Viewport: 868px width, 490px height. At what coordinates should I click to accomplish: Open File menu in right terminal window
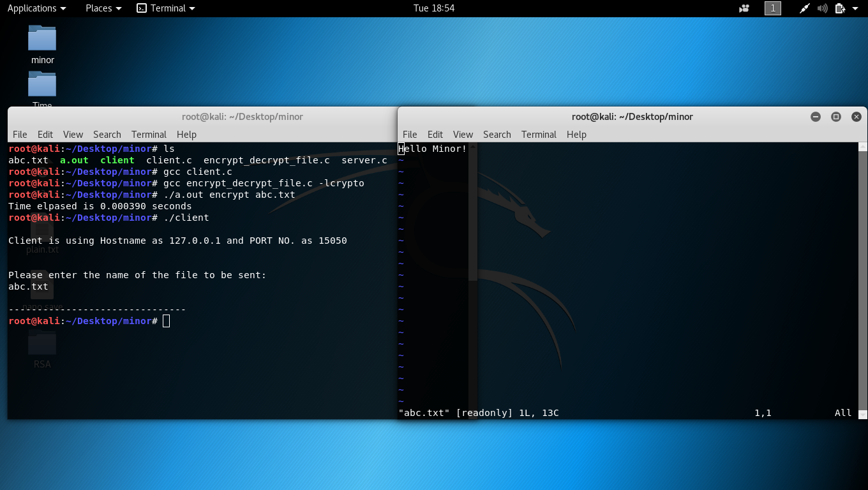410,134
